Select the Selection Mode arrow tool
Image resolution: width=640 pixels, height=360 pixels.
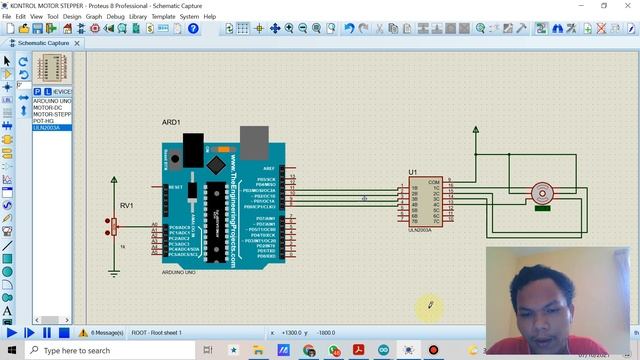click(x=7, y=61)
